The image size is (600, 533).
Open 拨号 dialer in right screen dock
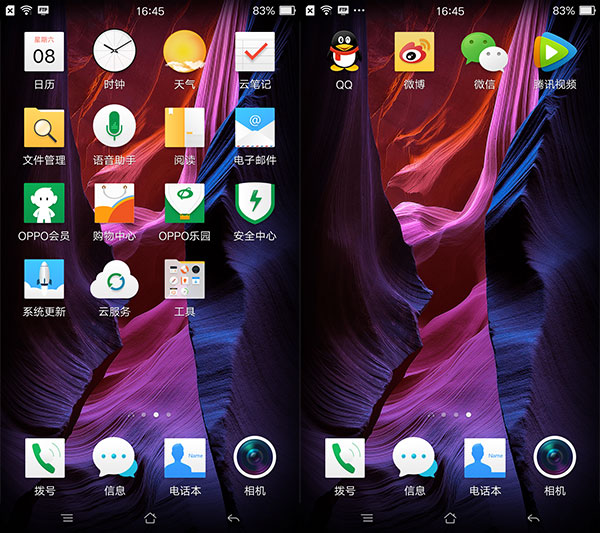pyautogui.click(x=345, y=458)
